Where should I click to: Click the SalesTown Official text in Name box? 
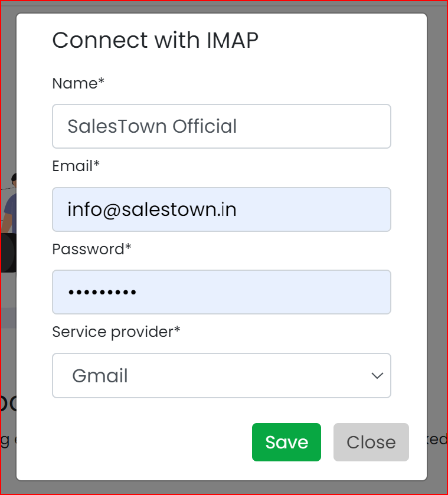point(152,126)
